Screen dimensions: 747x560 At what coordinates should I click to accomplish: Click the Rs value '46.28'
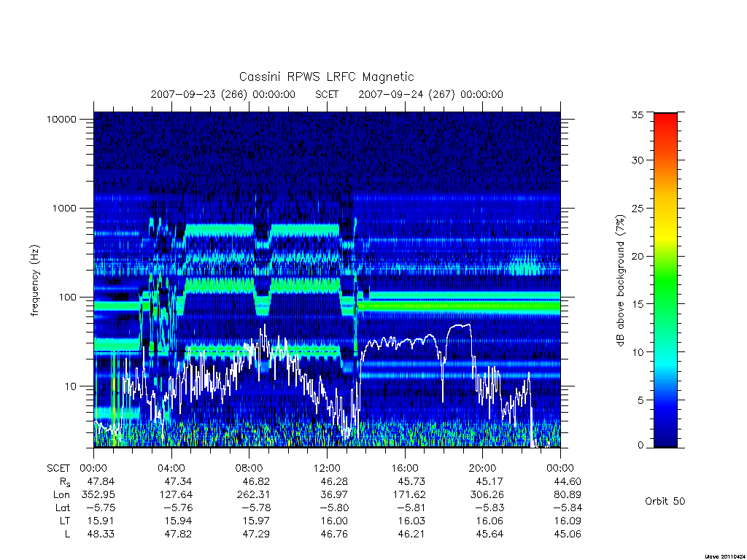pos(334,481)
